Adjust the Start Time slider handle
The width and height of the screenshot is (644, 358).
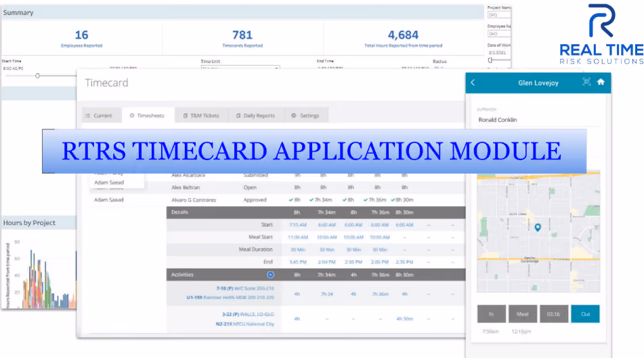(x=37, y=76)
